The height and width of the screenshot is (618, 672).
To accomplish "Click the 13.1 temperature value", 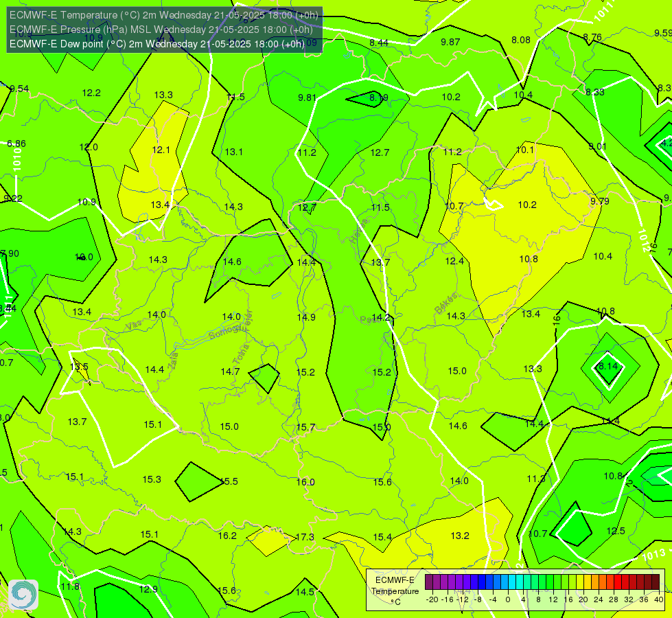I will (233, 152).
